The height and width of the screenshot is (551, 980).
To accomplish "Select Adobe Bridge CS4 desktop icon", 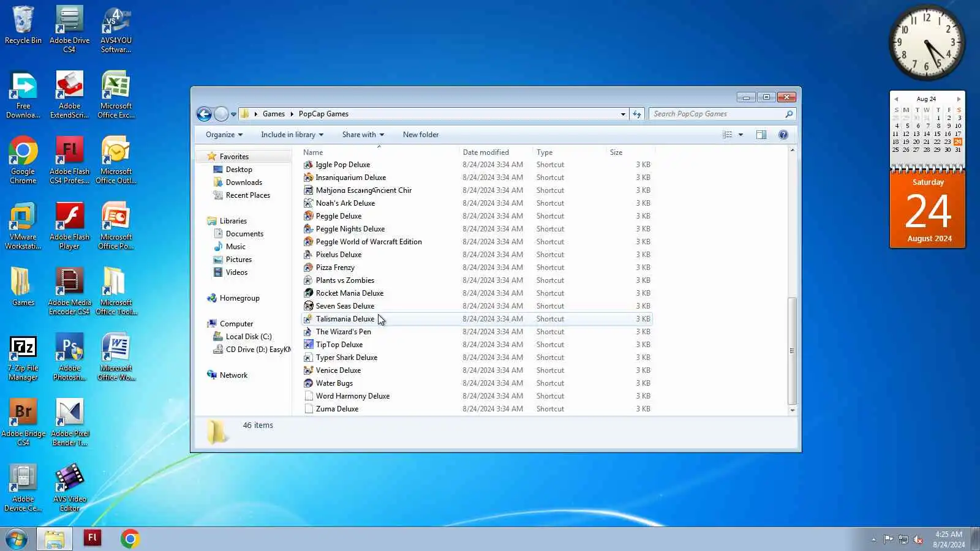I will [x=23, y=422].
